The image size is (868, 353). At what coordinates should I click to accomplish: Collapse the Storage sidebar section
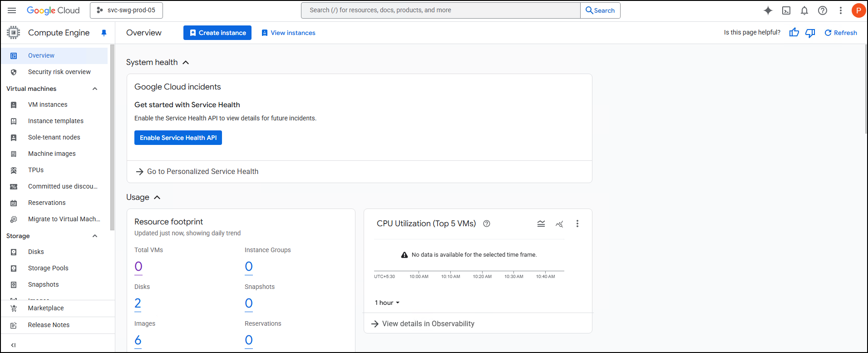coord(95,236)
